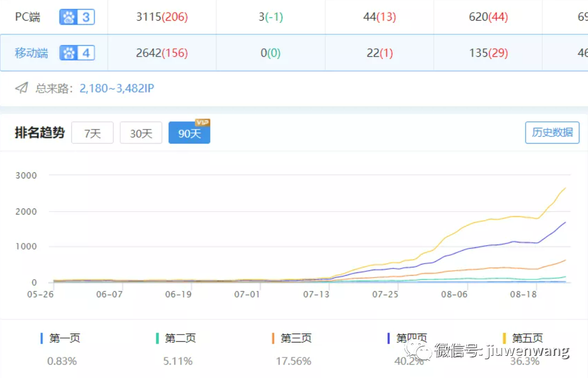Click the PC端 value 620(44)
The height and width of the screenshot is (378, 588).
(488, 17)
